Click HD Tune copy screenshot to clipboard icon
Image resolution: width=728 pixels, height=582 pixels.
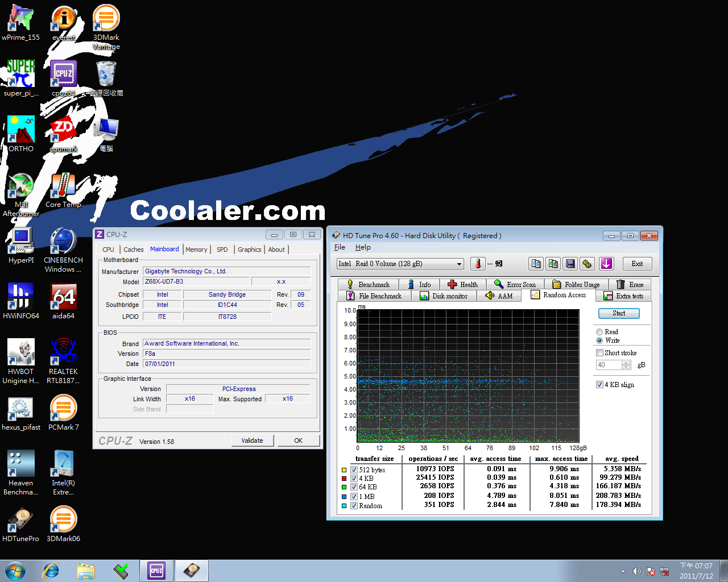[553, 264]
